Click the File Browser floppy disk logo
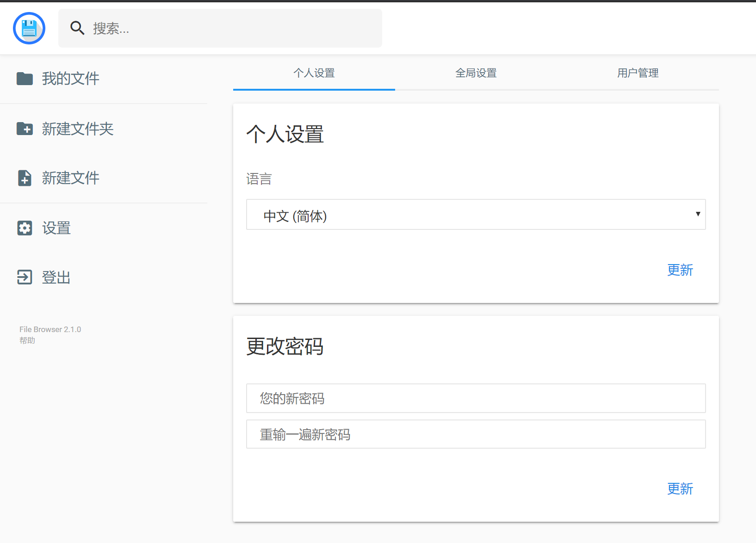The image size is (756, 543). [x=29, y=28]
